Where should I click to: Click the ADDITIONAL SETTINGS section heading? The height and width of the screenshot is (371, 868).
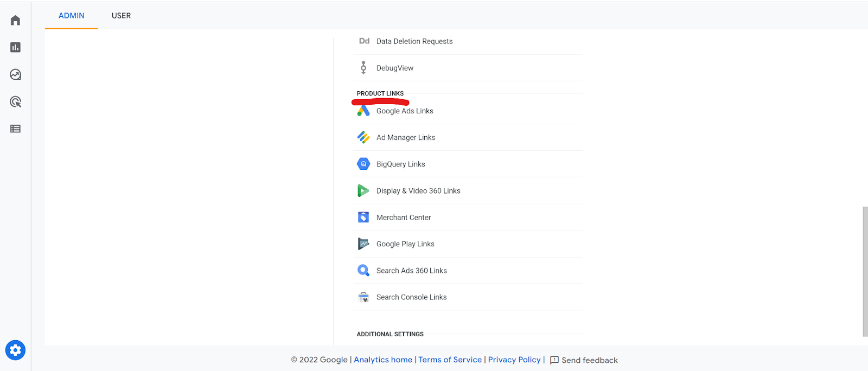tap(390, 334)
